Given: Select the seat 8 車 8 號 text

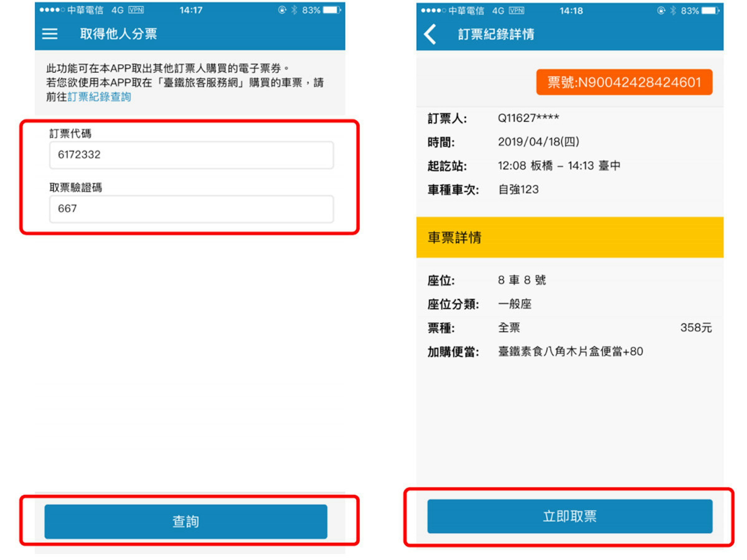Looking at the screenshot, I should [x=522, y=280].
